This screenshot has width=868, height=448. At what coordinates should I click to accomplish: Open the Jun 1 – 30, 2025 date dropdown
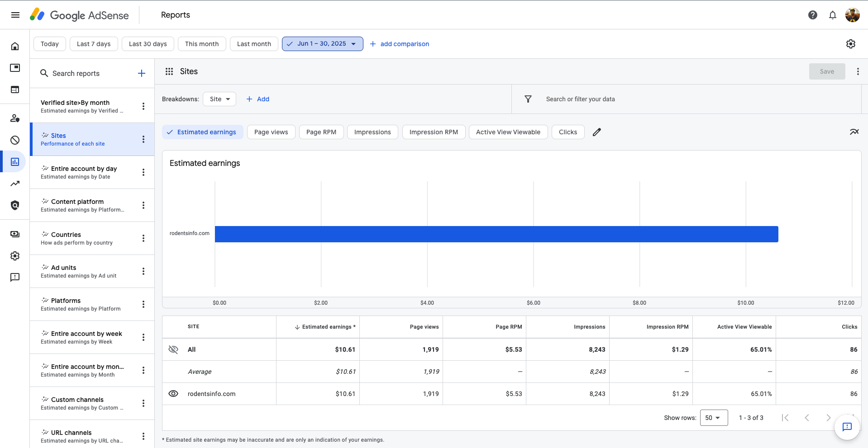tap(323, 44)
